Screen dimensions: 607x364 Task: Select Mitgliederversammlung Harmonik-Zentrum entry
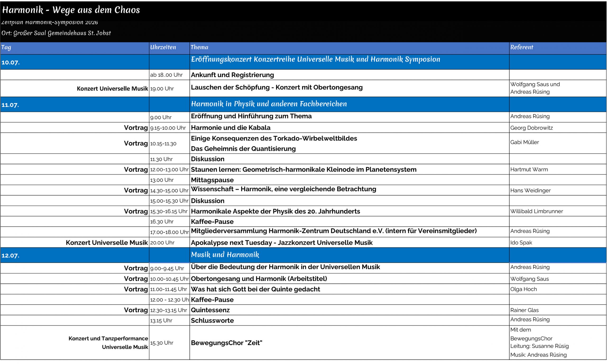pyautogui.click(x=334, y=231)
